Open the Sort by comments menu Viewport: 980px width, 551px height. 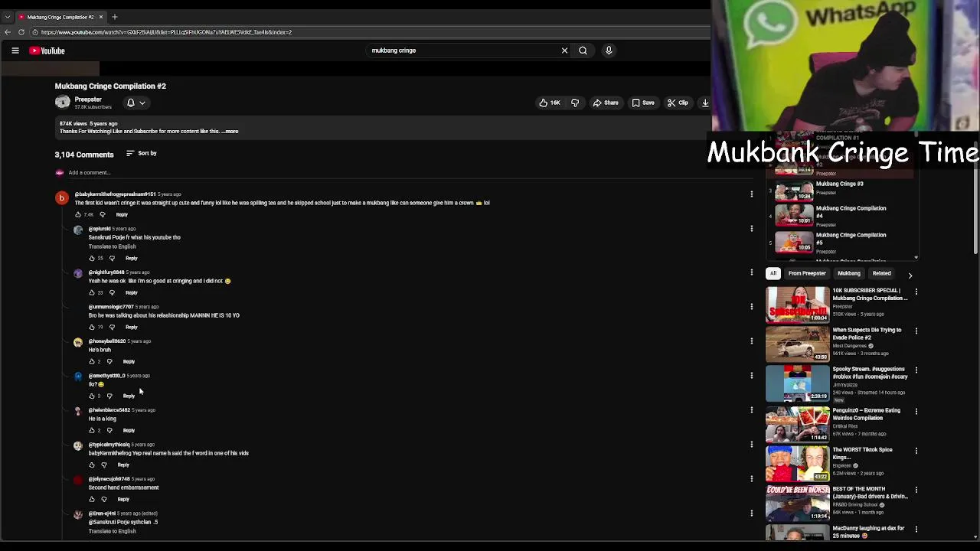142,153
